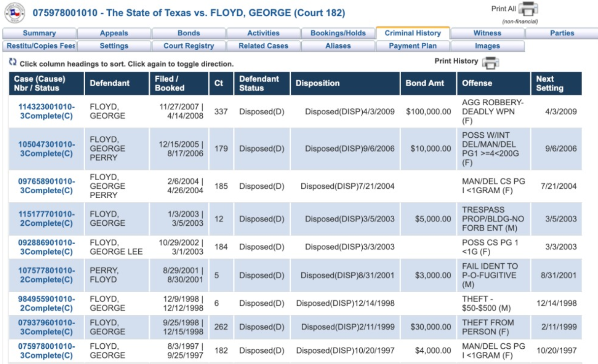Open case link 984955901010-2Complete(C)

click(x=47, y=303)
